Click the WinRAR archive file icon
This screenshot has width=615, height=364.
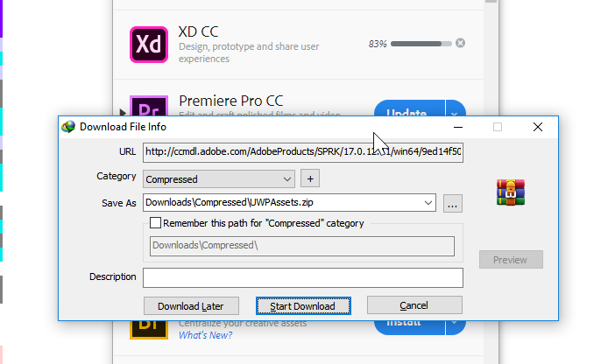click(510, 192)
